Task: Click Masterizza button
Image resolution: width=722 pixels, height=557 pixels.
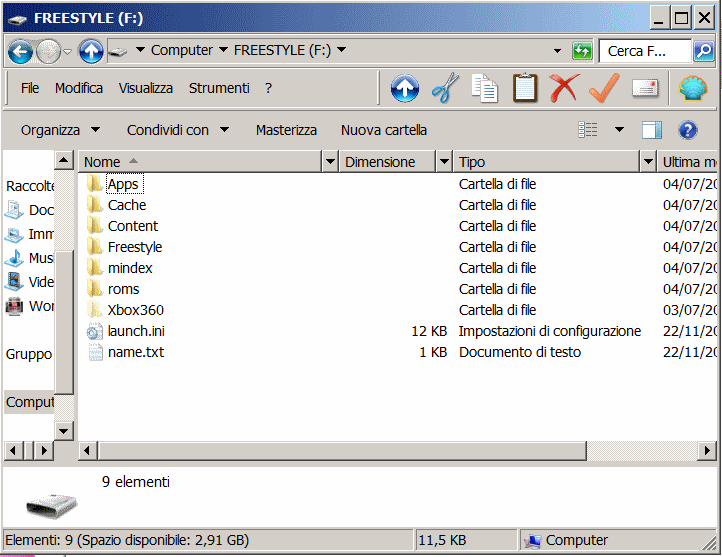Action: [286, 130]
